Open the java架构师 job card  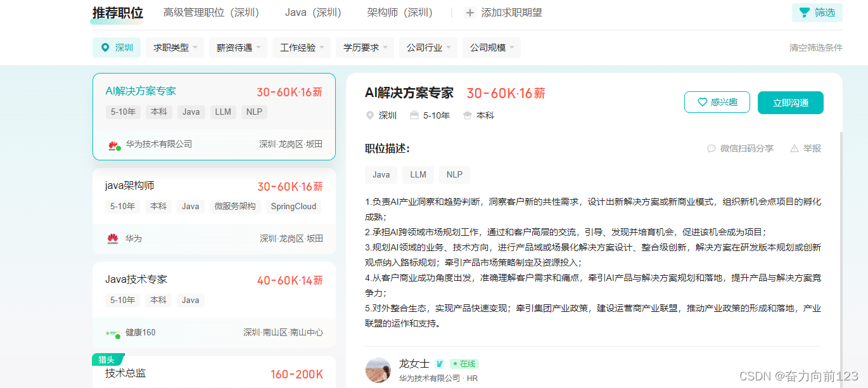click(214, 211)
